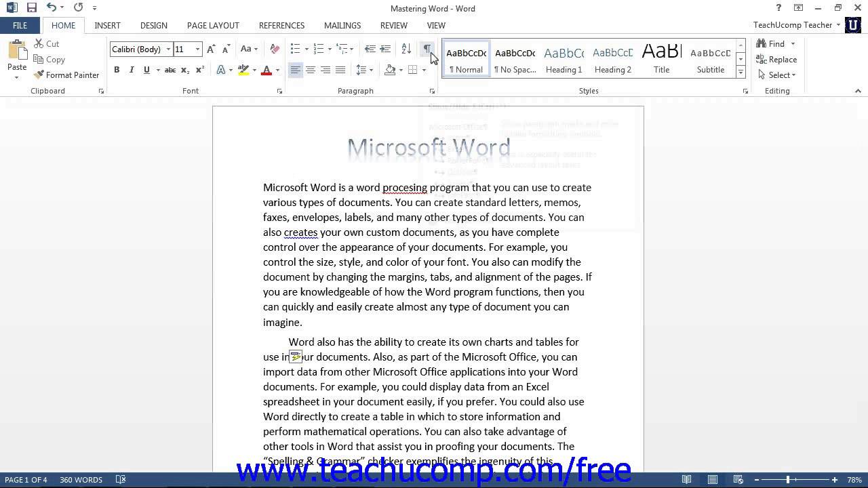Expand the Paste options arrow
Viewport: 868px width, 488px height.
16,77
